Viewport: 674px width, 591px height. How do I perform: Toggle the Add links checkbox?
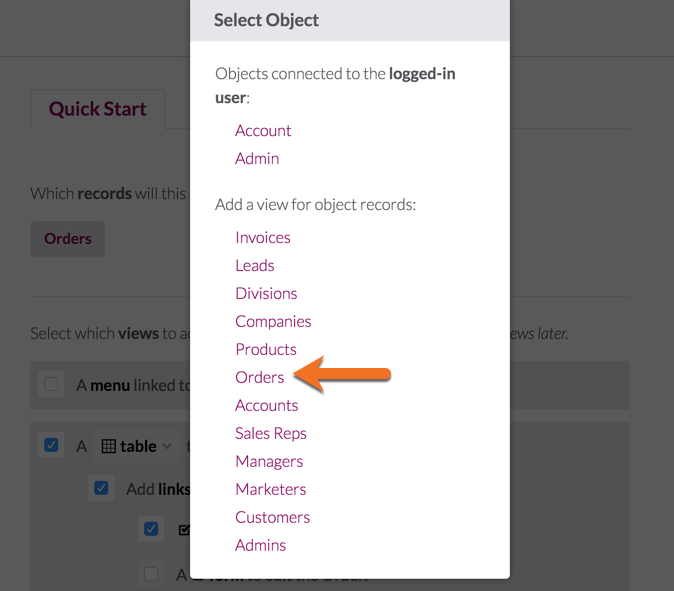click(x=101, y=488)
